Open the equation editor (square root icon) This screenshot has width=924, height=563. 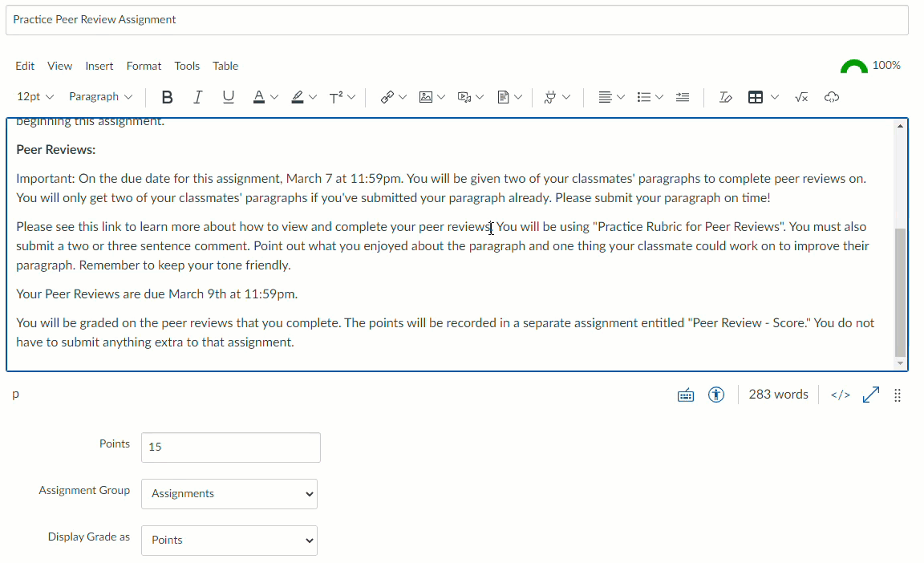(x=801, y=97)
